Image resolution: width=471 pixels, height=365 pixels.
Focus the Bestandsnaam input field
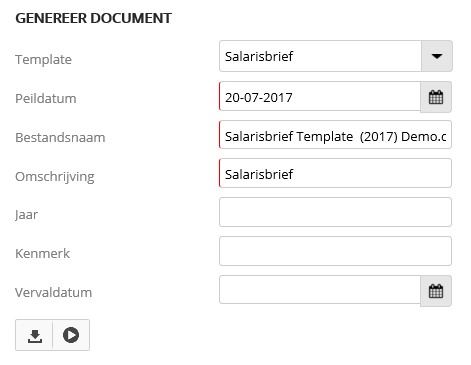coord(335,135)
